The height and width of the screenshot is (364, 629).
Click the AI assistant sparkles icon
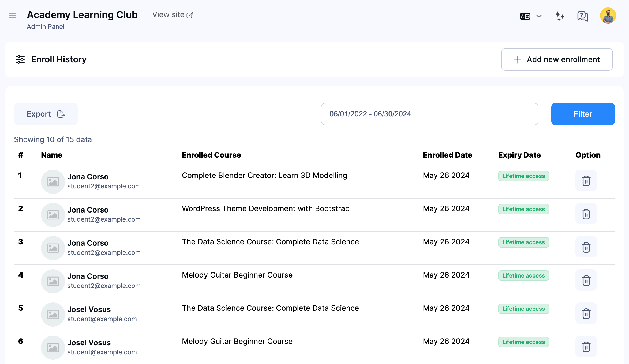pyautogui.click(x=560, y=16)
